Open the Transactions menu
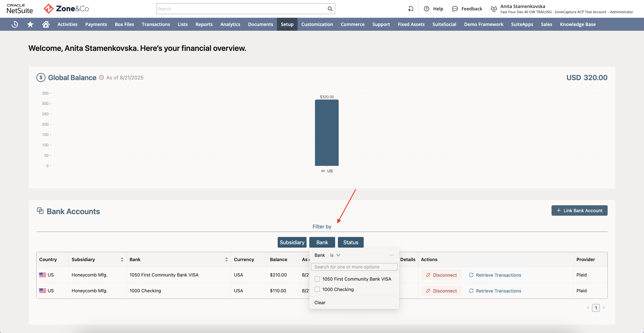Viewport: 644px width, 333px height. coord(156,24)
